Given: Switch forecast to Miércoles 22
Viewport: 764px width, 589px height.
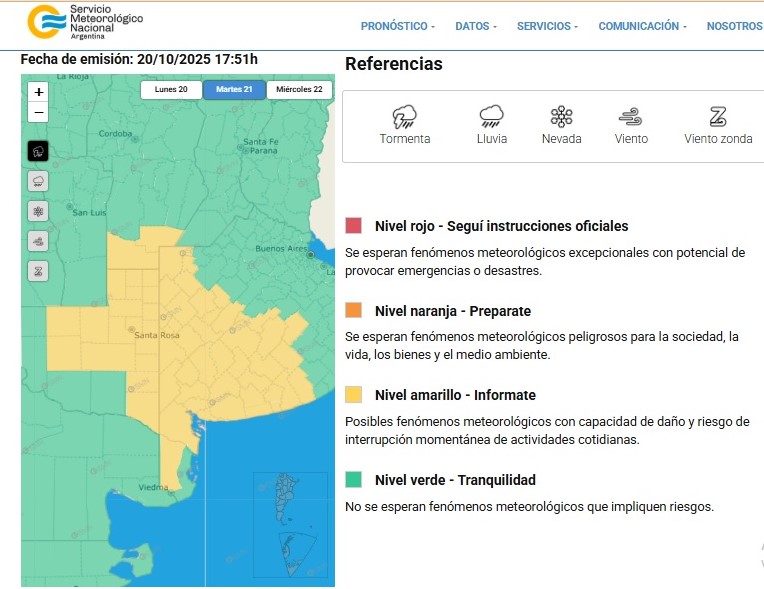Looking at the screenshot, I should 299,90.
